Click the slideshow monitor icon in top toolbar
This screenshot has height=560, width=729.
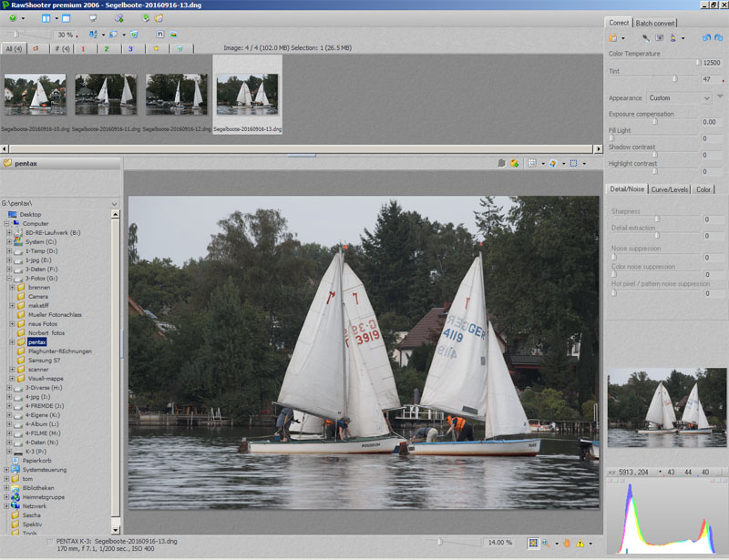[93, 18]
